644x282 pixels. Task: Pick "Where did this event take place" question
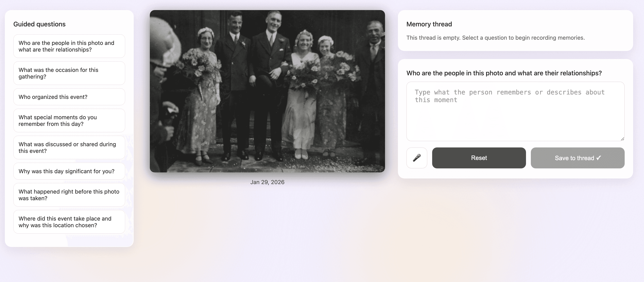tap(69, 222)
